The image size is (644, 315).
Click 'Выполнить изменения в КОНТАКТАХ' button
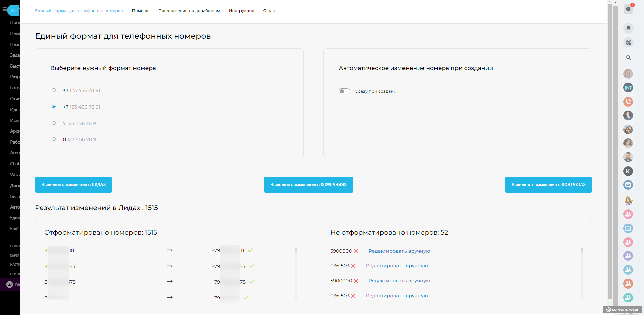(x=548, y=185)
